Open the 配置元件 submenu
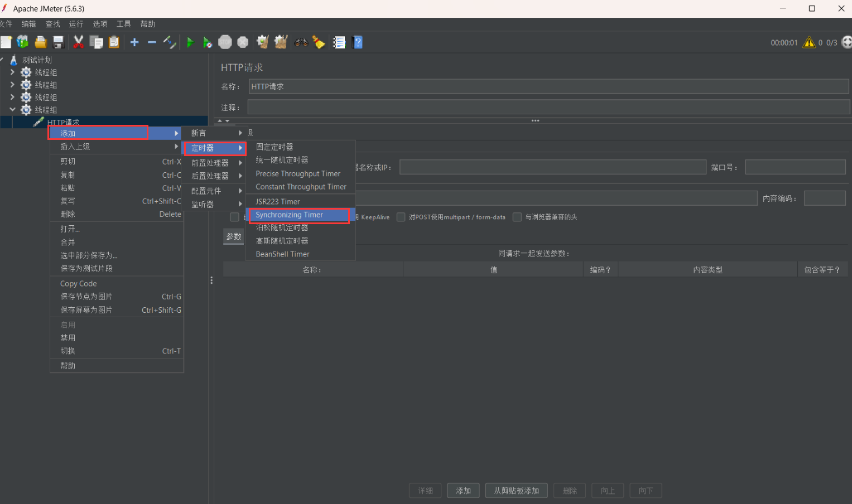The height and width of the screenshot is (504, 852). coord(215,191)
